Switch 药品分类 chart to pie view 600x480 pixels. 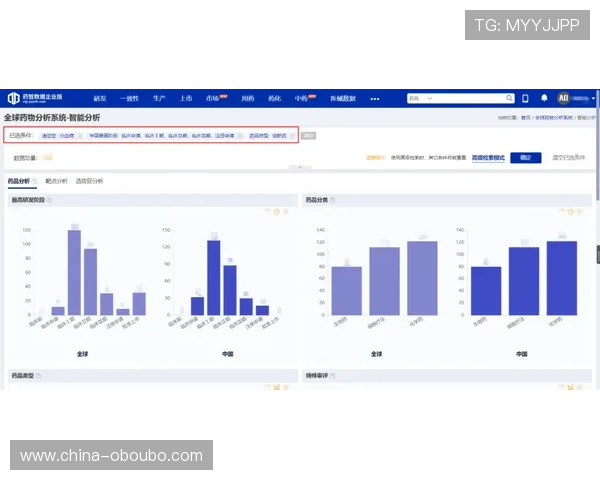pyautogui.click(x=571, y=211)
